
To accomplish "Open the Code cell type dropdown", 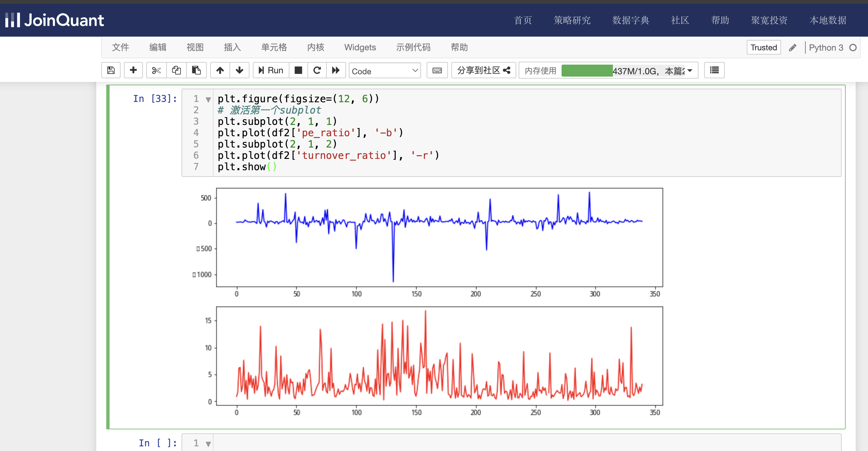I will click(385, 71).
